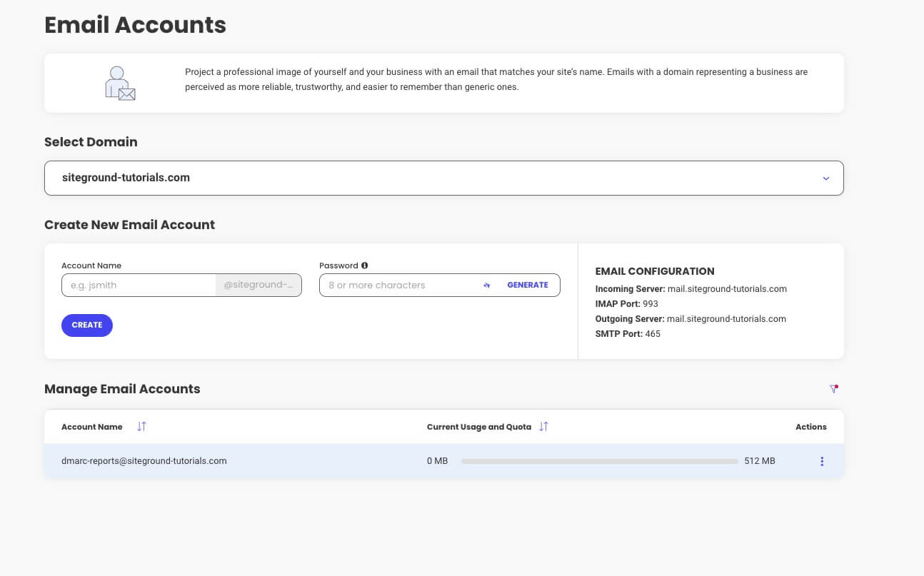Click the 0 MB usage value

(437, 461)
